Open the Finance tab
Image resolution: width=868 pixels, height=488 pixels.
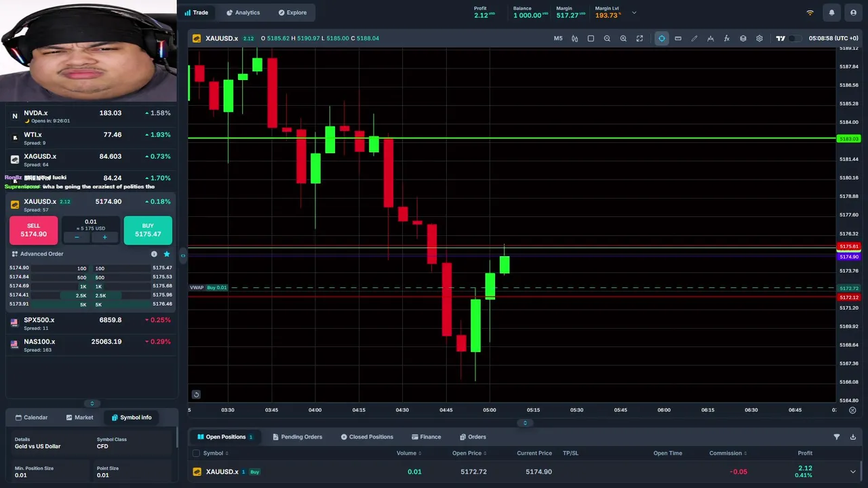tap(426, 437)
